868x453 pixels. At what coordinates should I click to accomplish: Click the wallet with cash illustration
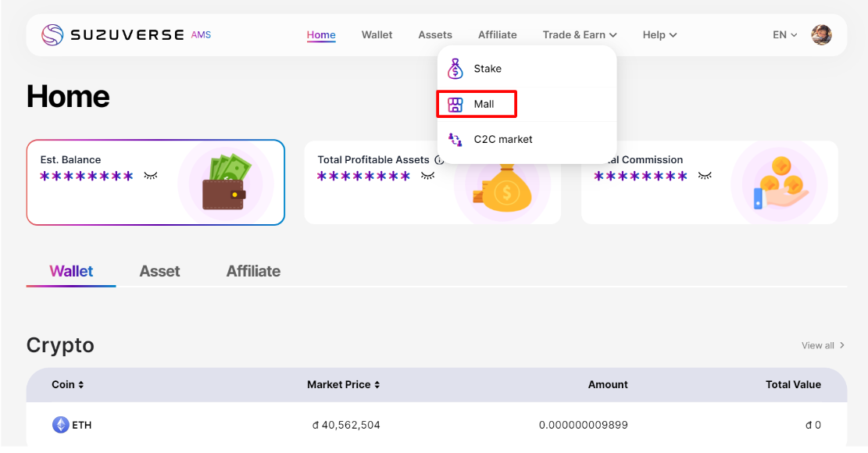225,183
